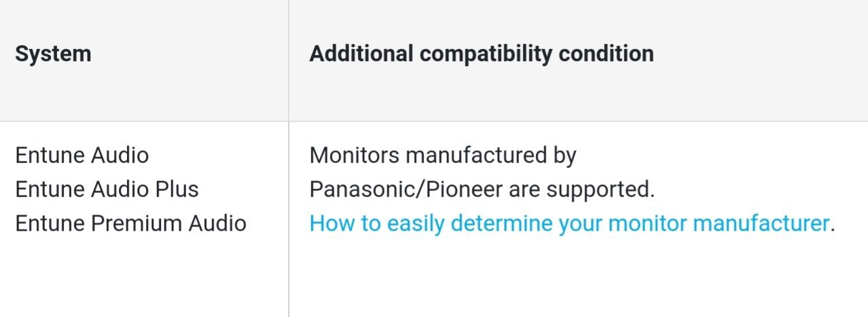Click the word Panasonic
868x317 pixels.
pyautogui.click(x=365, y=189)
